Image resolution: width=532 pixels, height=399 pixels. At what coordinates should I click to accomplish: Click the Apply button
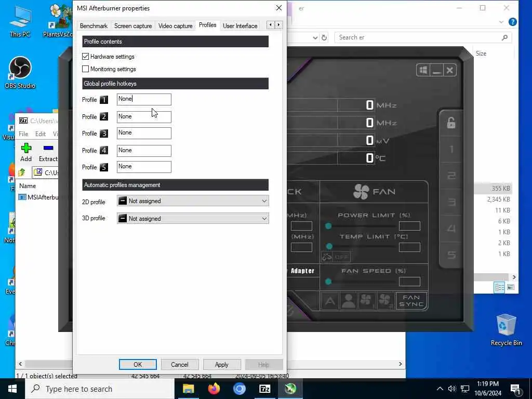tap(221, 364)
